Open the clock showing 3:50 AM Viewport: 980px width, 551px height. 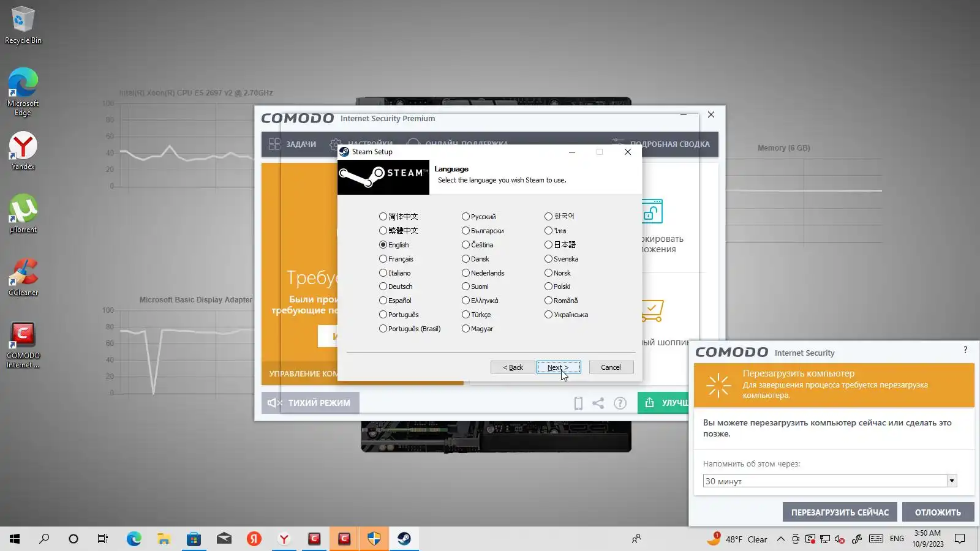[927, 539]
